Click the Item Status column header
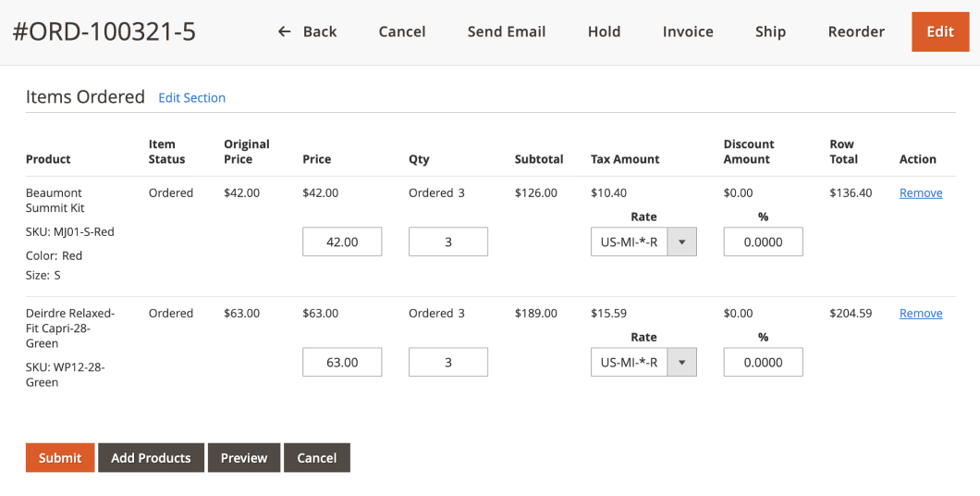 [x=166, y=152]
